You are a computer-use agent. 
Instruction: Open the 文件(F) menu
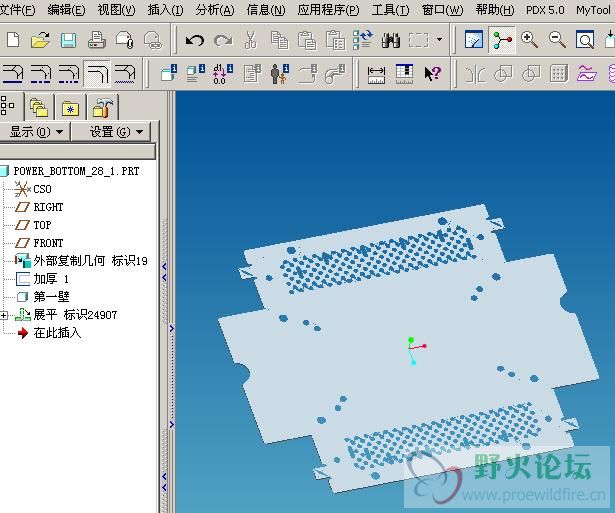tap(17, 9)
